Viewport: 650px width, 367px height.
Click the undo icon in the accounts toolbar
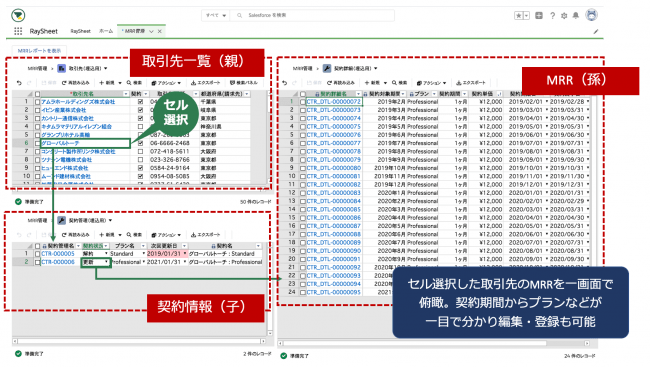(19, 83)
